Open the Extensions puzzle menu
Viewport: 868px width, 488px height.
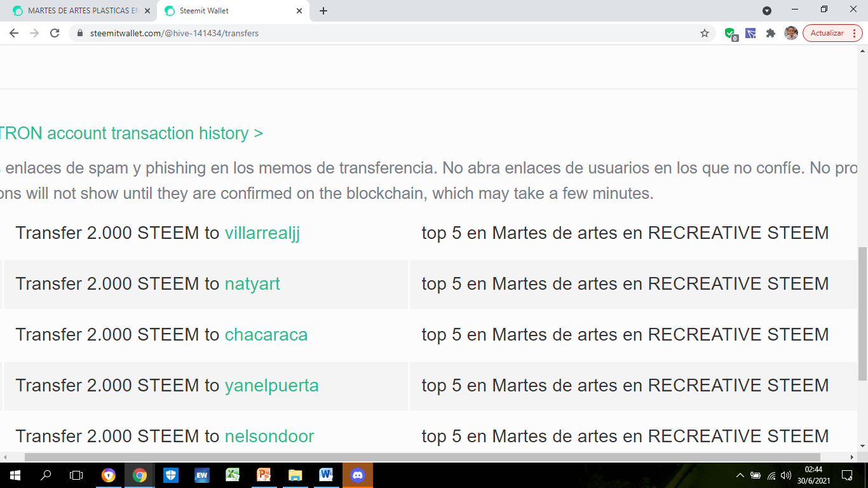coord(771,33)
